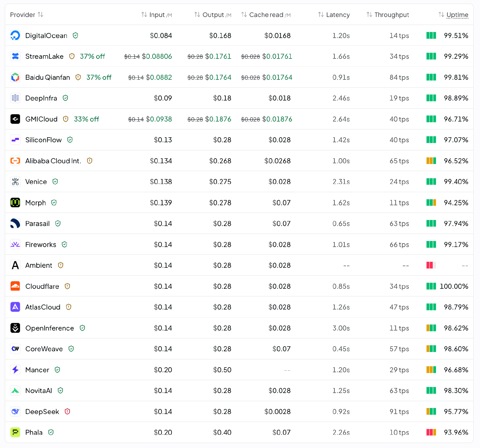
Task: Click the amber shield beside Baidu Qianfan
Action: coord(78,77)
